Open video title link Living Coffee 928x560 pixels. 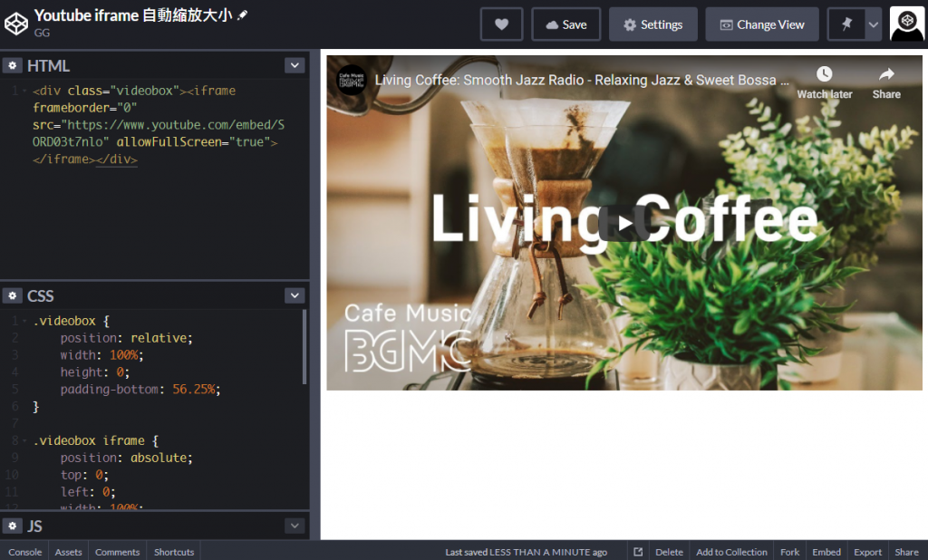582,80
